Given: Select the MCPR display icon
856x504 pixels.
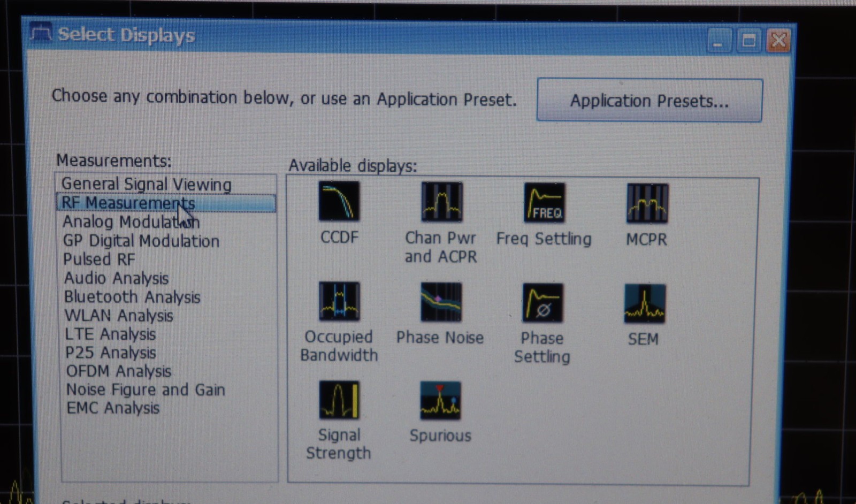Looking at the screenshot, I should (647, 203).
